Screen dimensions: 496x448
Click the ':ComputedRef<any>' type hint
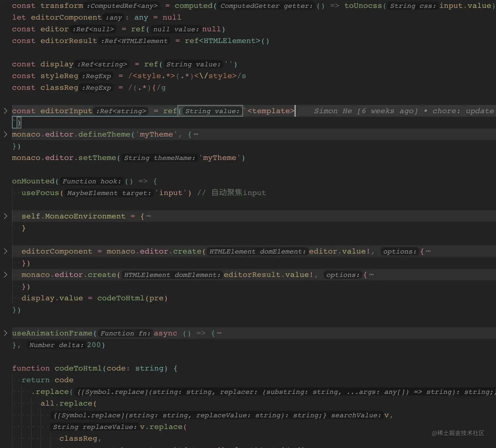point(122,6)
